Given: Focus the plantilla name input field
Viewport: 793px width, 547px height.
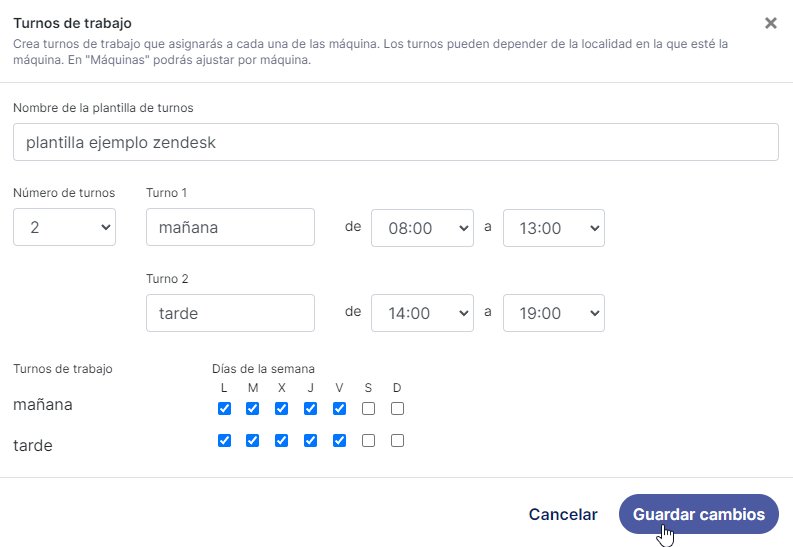Looking at the screenshot, I should pos(396,142).
